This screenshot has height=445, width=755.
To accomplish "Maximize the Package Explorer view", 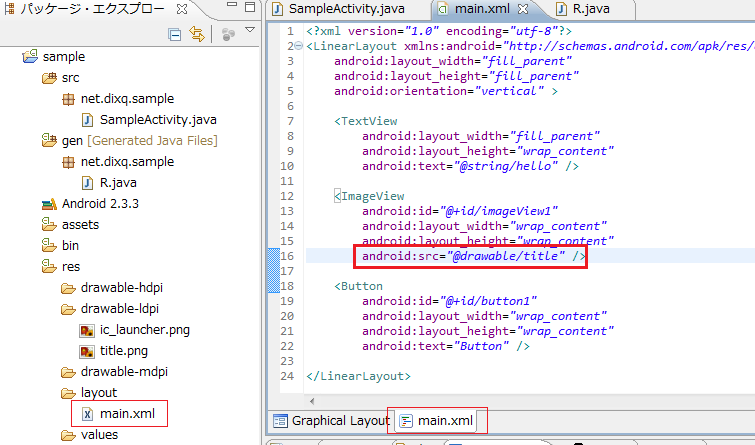I will click(250, 7).
